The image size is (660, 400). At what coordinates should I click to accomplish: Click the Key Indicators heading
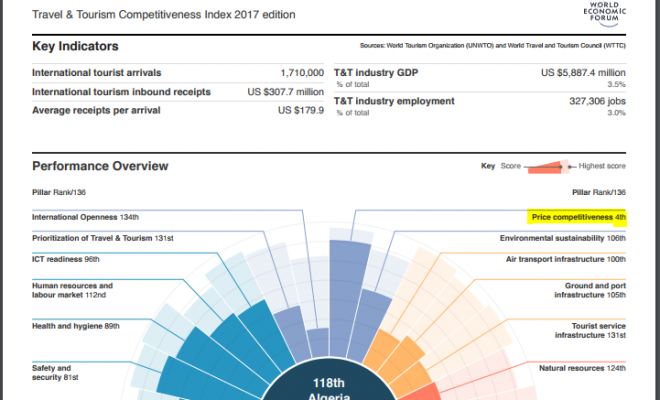(76, 47)
